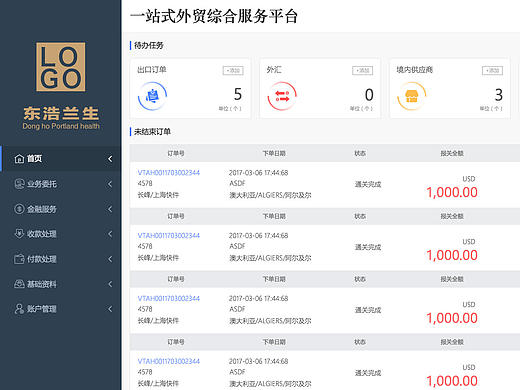Expand the 账户管理 chevron
Image resolution: width=520 pixels, height=390 pixels.
(110, 309)
